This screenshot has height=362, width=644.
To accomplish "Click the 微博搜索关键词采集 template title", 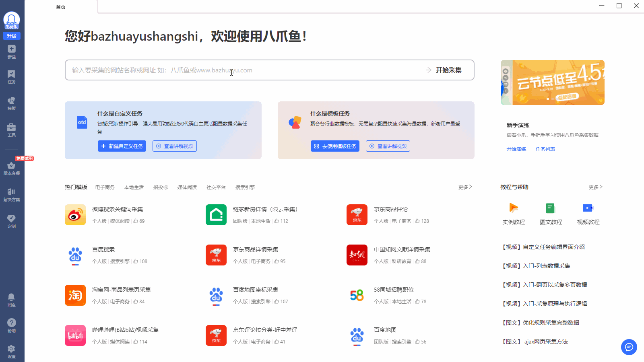I will [118, 209].
